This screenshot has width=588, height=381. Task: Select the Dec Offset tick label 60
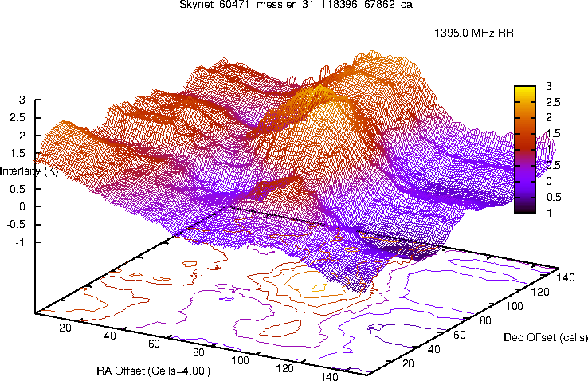460,335
